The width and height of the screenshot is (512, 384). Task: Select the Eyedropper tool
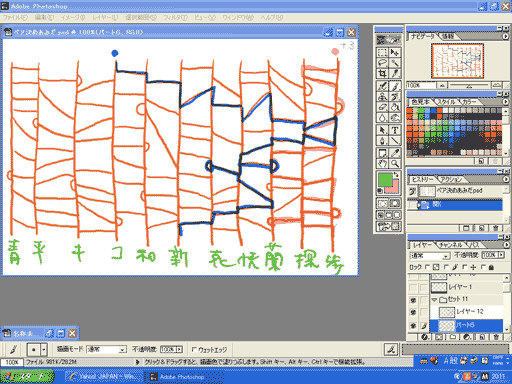[x=395, y=153]
